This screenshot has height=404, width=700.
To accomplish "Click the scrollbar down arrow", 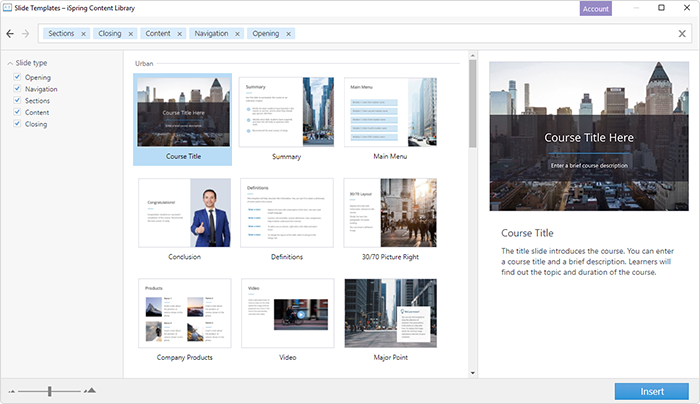I will click(473, 373).
